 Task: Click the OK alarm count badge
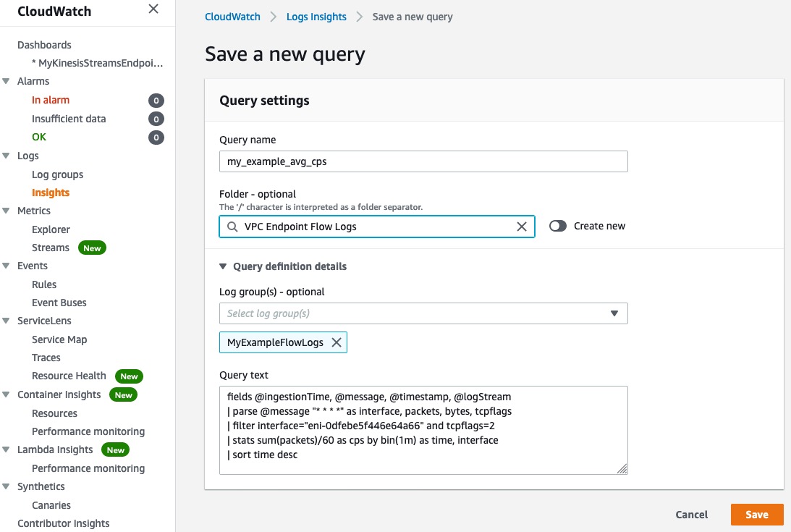pos(156,138)
